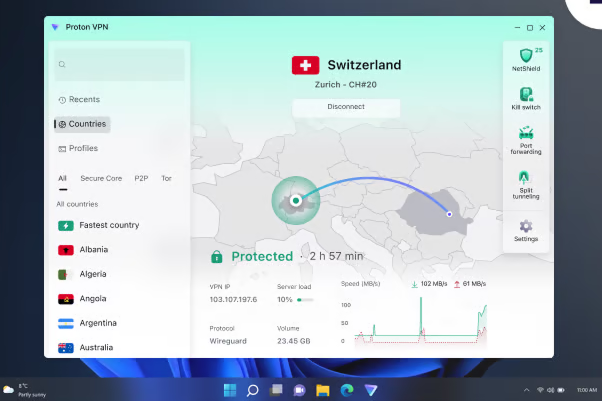Click the Australia flag icon
The width and height of the screenshot is (602, 401).
pos(66,348)
